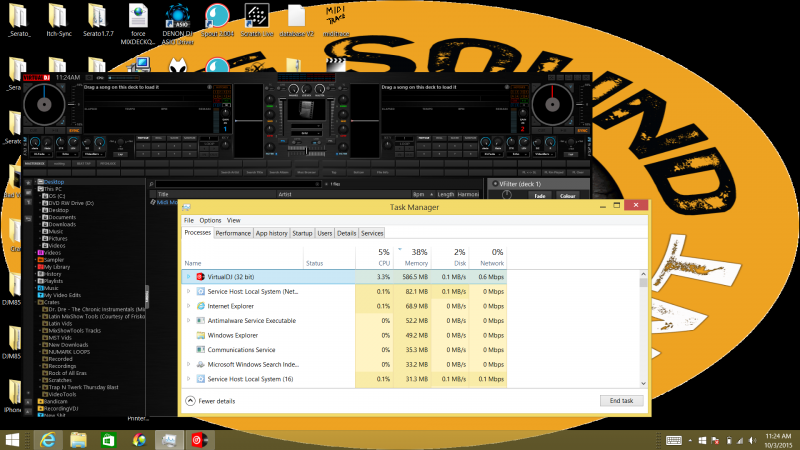Toggle the HOTCUE pad mode on right deck
800x450 pixels.
coord(423,138)
